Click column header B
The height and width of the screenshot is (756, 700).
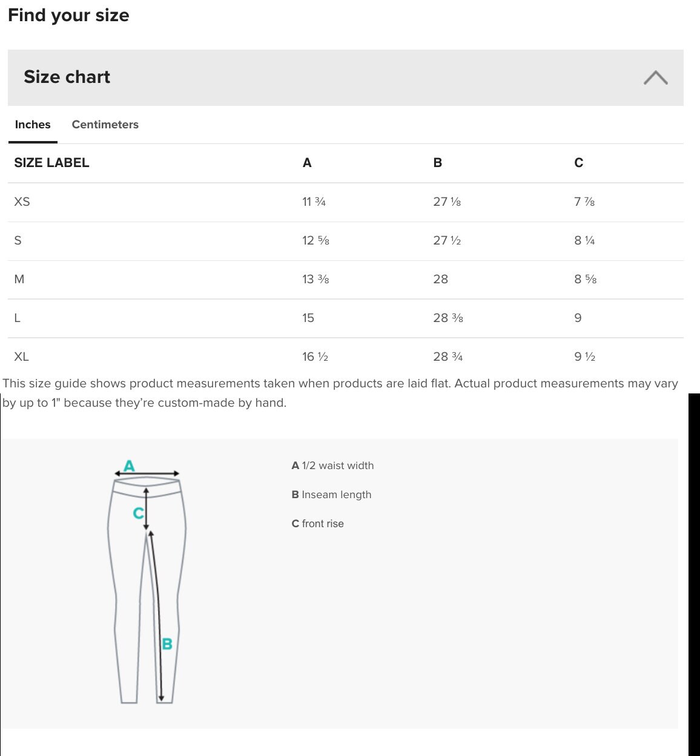tap(438, 163)
